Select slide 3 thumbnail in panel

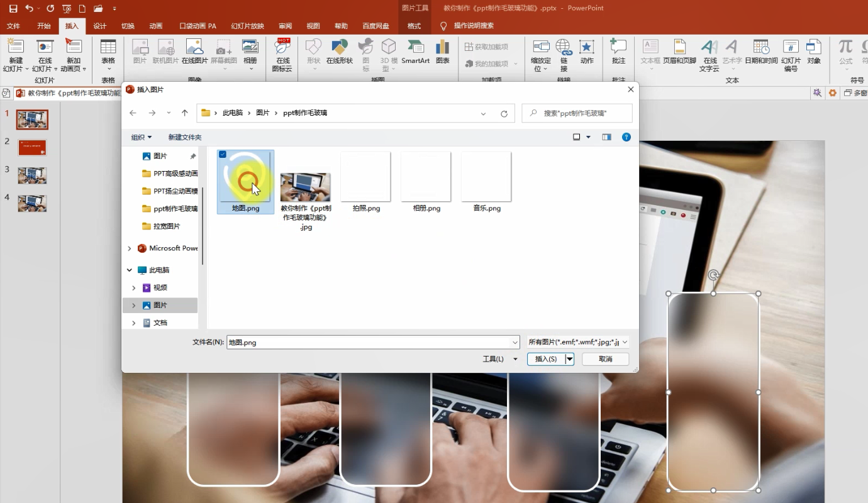pos(32,175)
